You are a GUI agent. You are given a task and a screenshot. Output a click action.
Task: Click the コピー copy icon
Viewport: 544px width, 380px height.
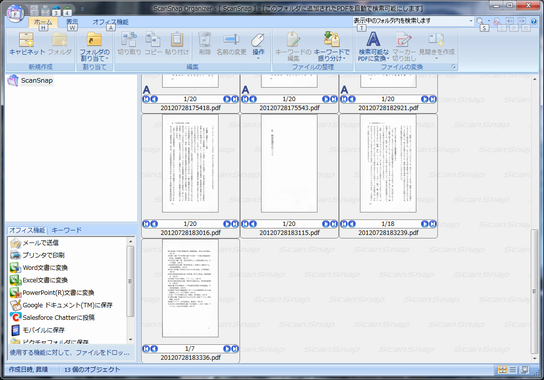[x=153, y=44]
